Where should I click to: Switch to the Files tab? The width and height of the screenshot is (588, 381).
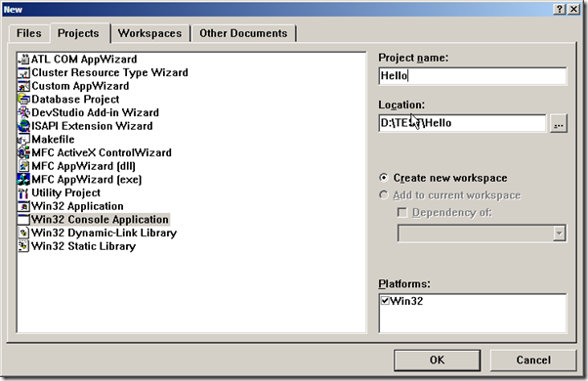tap(29, 33)
